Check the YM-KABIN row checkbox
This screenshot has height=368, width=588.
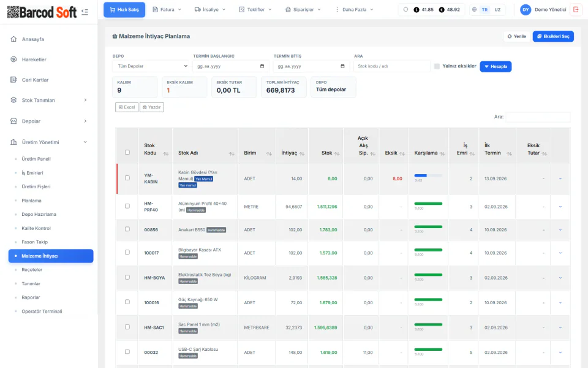pos(127,178)
